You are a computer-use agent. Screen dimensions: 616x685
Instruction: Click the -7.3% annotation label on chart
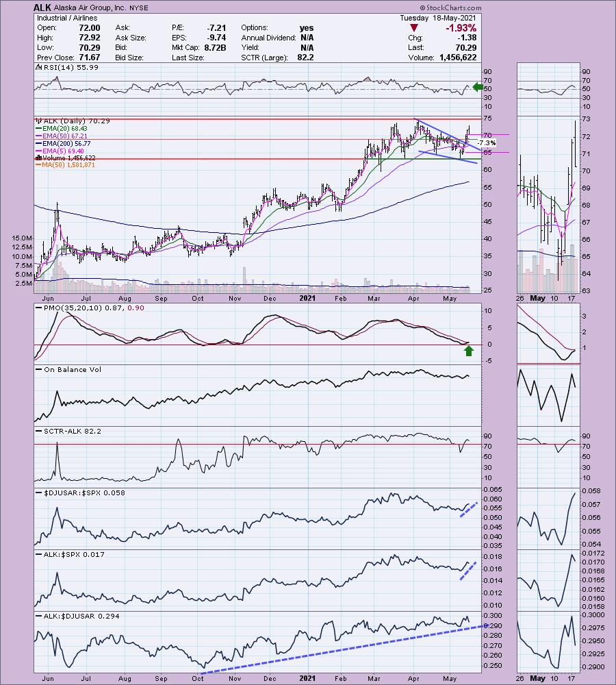[487, 143]
